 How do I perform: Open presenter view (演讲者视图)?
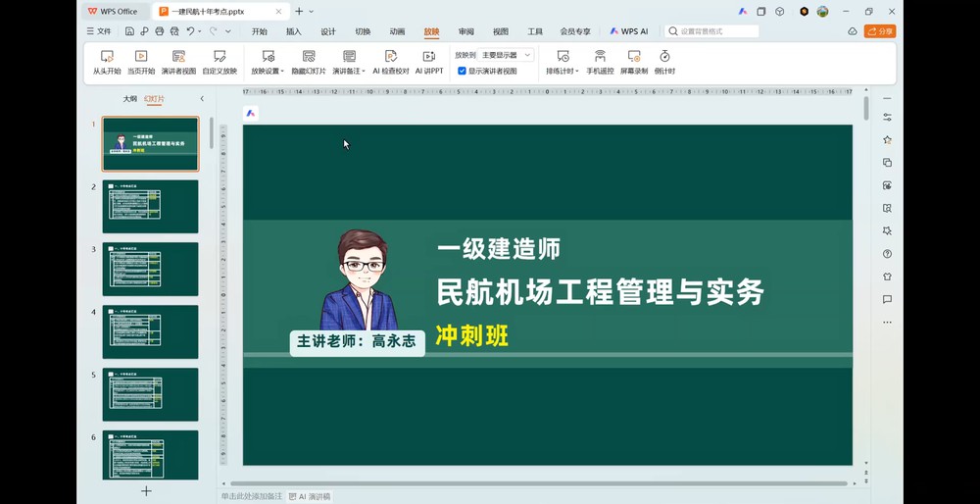tap(178, 63)
